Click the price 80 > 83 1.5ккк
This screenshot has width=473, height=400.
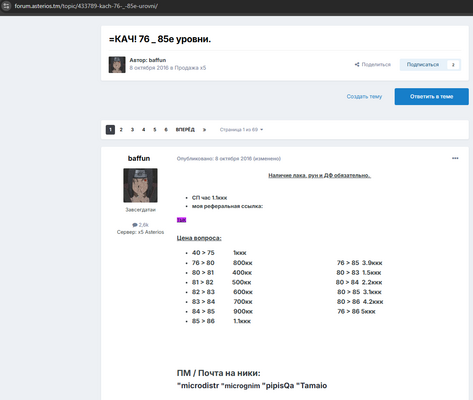click(x=359, y=272)
